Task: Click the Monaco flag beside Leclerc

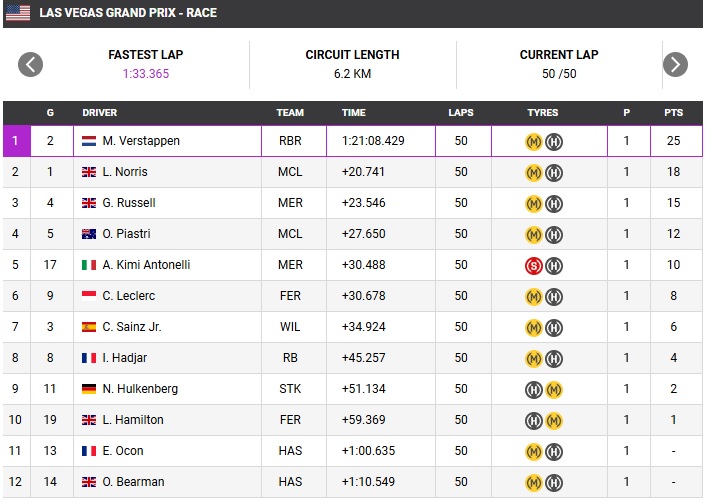Action: (89, 296)
